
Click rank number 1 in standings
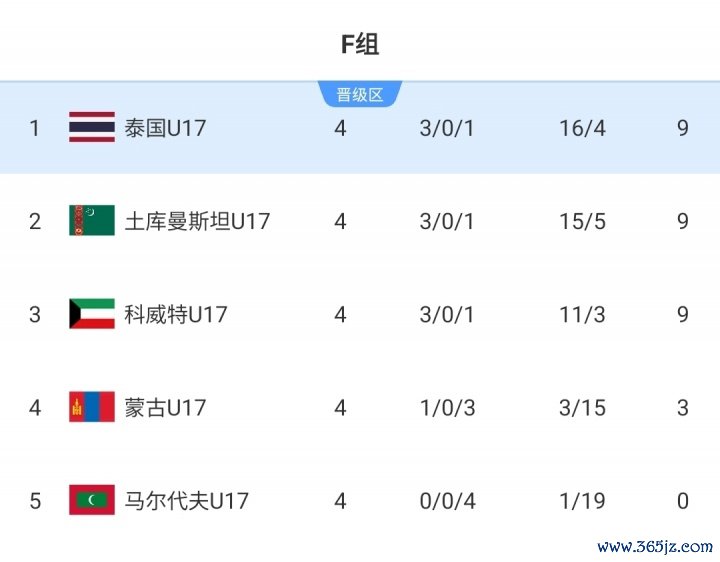35,128
